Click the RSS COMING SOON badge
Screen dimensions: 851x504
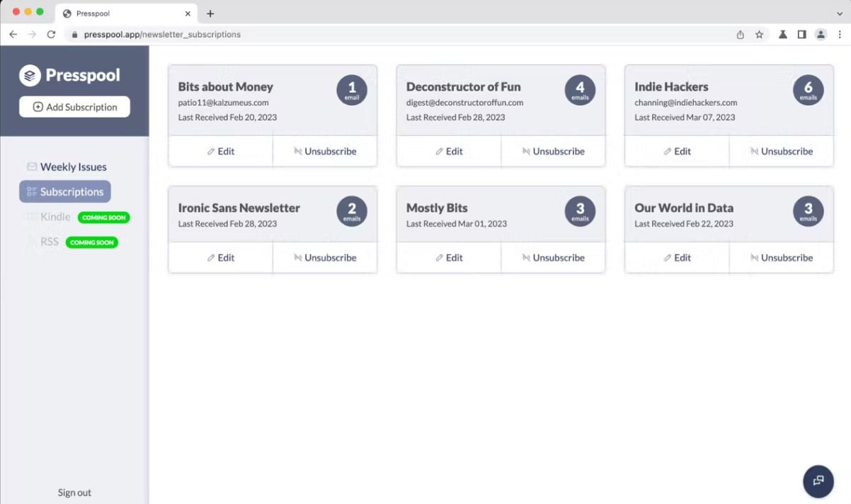92,242
